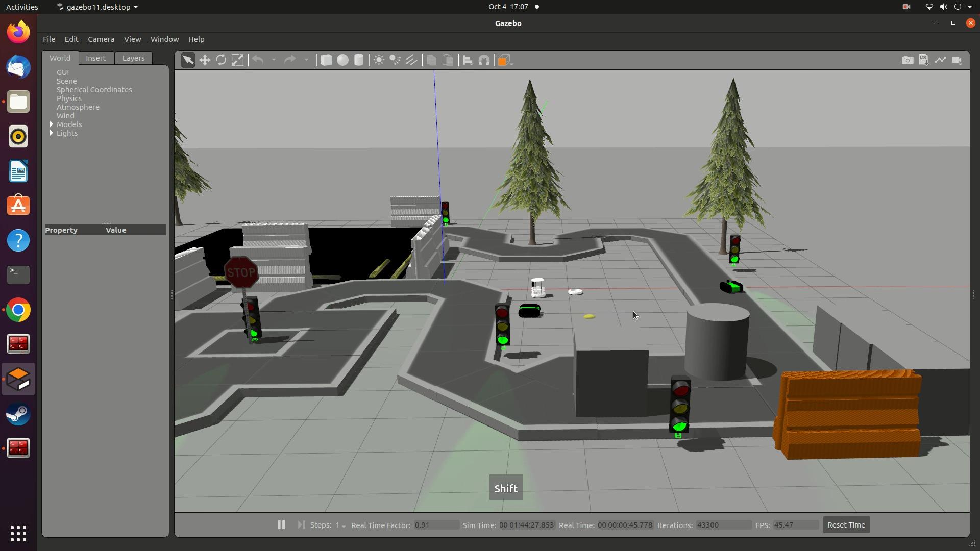This screenshot has width=980, height=551.
Task: Open the Help menu
Action: (x=196, y=39)
